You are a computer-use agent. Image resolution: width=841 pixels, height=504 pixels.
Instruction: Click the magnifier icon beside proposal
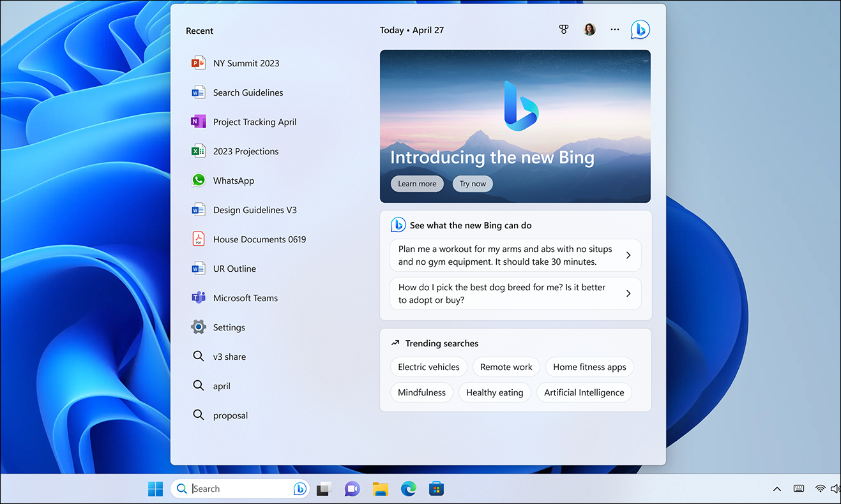point(199,415)
